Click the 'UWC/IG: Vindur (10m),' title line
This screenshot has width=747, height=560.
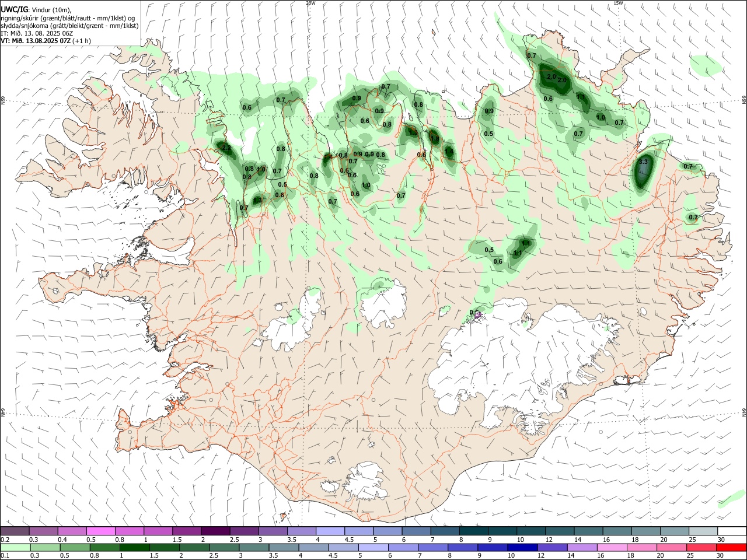point(36,9)
